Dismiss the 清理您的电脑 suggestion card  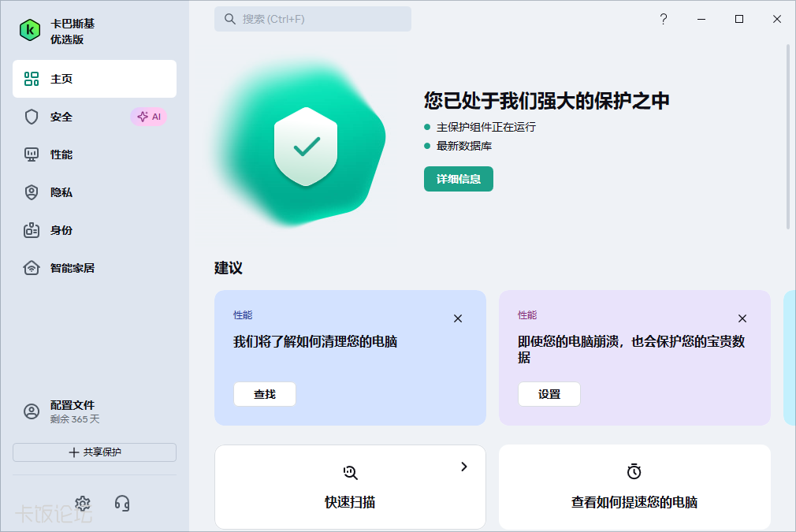(458, 318)
